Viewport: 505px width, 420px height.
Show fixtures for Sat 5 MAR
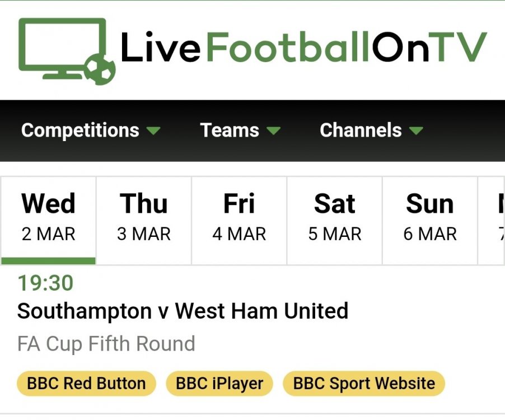[x=335, y=218]
